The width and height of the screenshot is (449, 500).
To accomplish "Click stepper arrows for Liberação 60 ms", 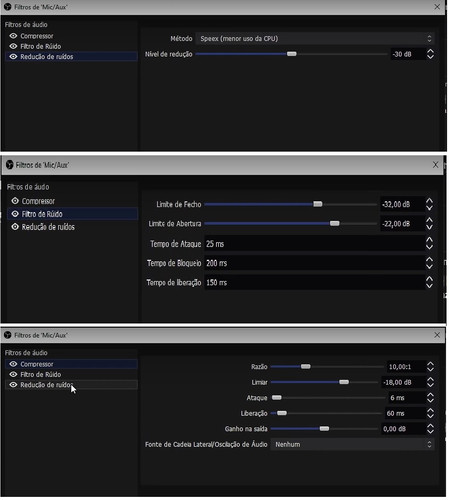I will tap(430, 413).
